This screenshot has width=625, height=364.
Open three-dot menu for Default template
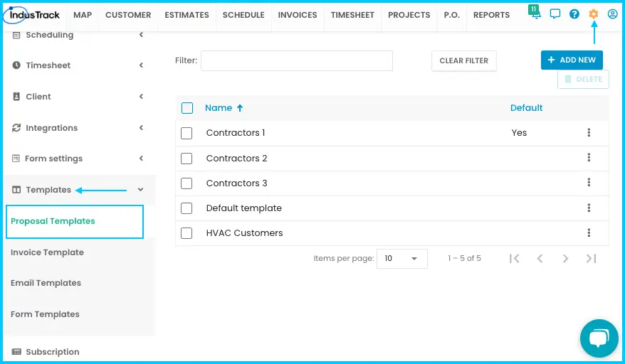coord(589,208)
